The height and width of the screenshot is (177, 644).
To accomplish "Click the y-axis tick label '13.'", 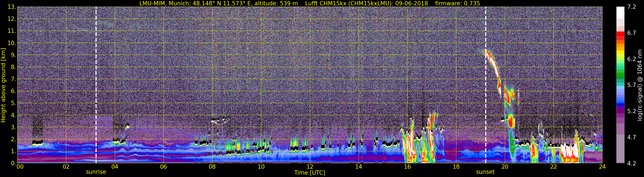I will click(12, 7).
